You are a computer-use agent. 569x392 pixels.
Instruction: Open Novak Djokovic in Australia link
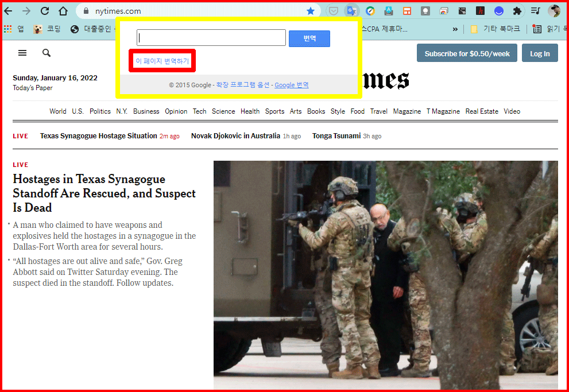point(235,136)
